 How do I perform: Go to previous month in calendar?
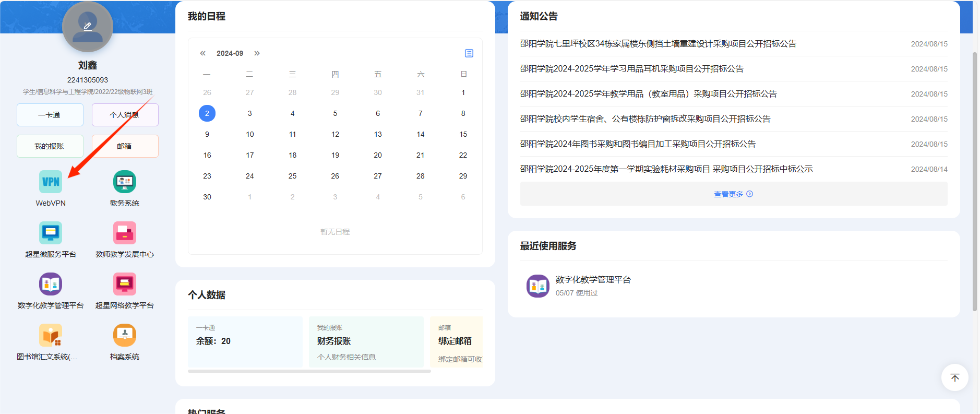click(x=203, y=53)
